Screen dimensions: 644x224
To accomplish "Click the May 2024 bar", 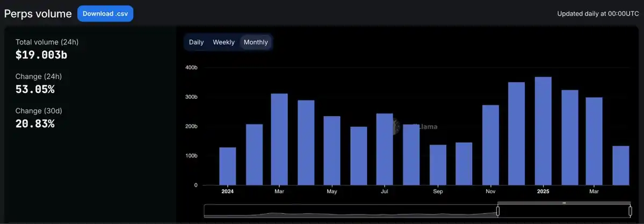I will tap(332, 151).
